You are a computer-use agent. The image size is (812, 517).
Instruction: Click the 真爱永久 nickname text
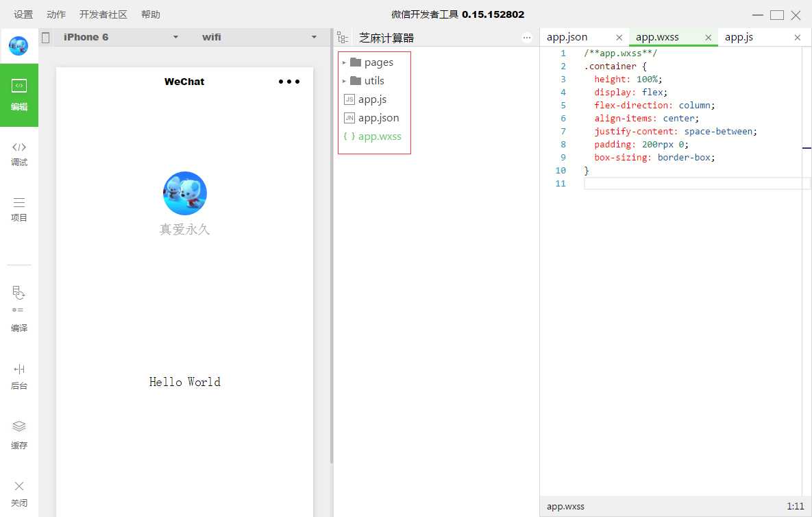(x=185, y=229)
